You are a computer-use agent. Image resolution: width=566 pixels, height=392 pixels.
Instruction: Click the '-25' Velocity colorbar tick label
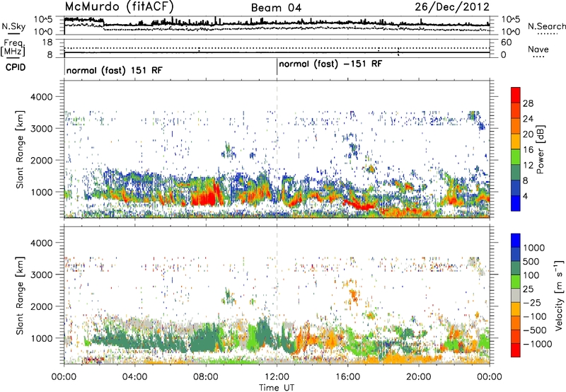click(533, 303)
